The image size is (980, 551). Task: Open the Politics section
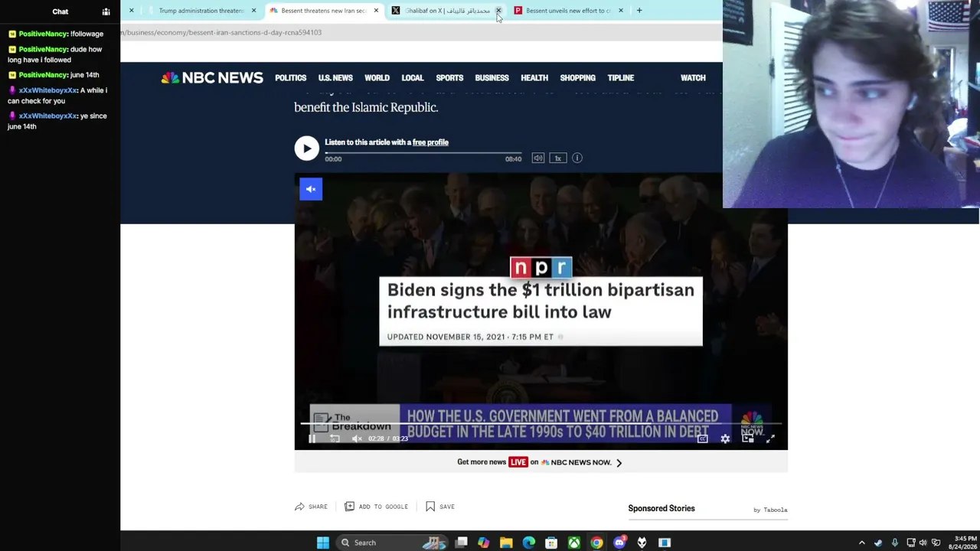(x=291, y=78)
